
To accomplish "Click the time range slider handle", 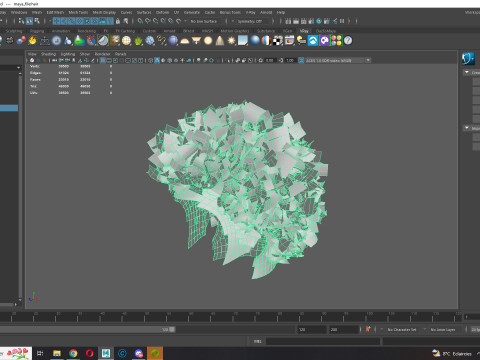I will pos(172,329).
